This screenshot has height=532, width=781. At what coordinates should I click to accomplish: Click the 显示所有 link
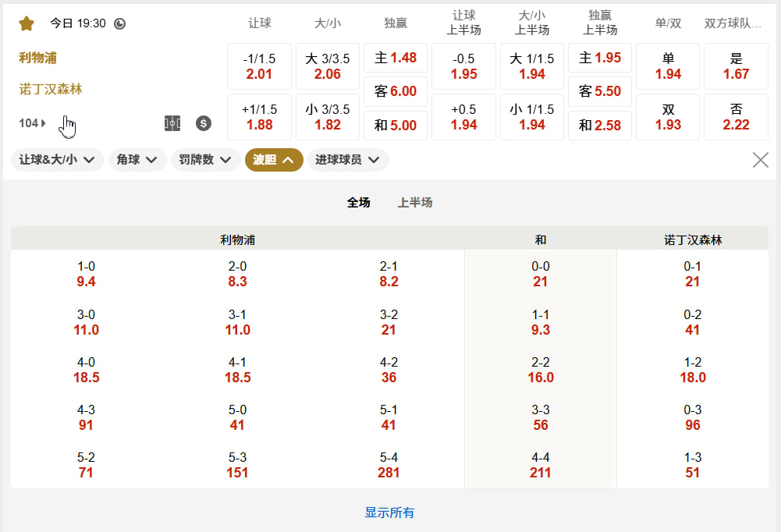[x=389, y=512]
